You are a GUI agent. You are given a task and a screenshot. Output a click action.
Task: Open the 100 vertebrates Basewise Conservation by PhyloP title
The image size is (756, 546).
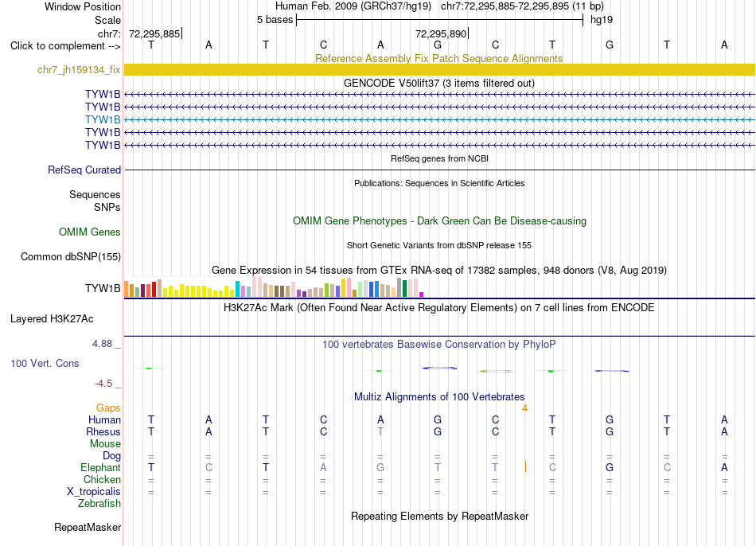[438, 345]
